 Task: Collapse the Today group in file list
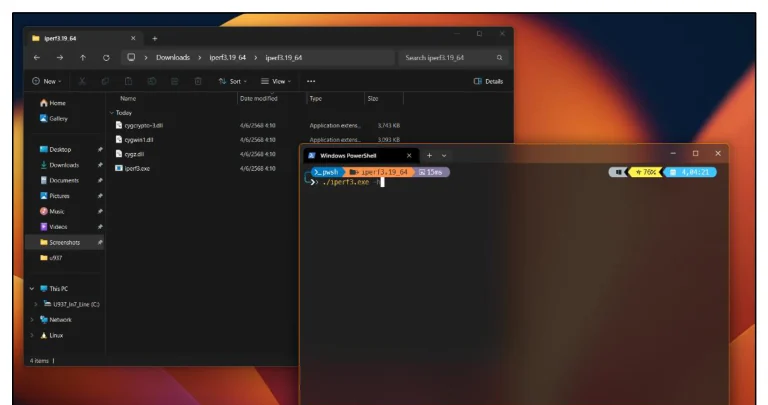[112, 113]
